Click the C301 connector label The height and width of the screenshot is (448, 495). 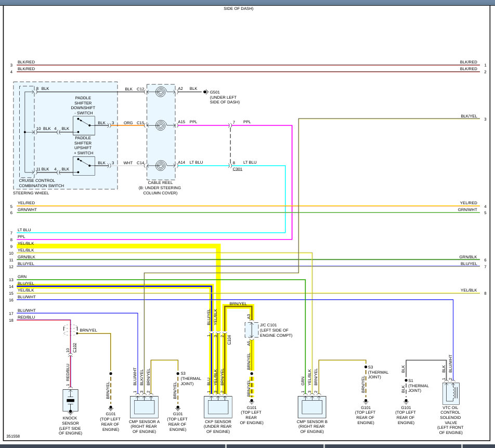238,169
